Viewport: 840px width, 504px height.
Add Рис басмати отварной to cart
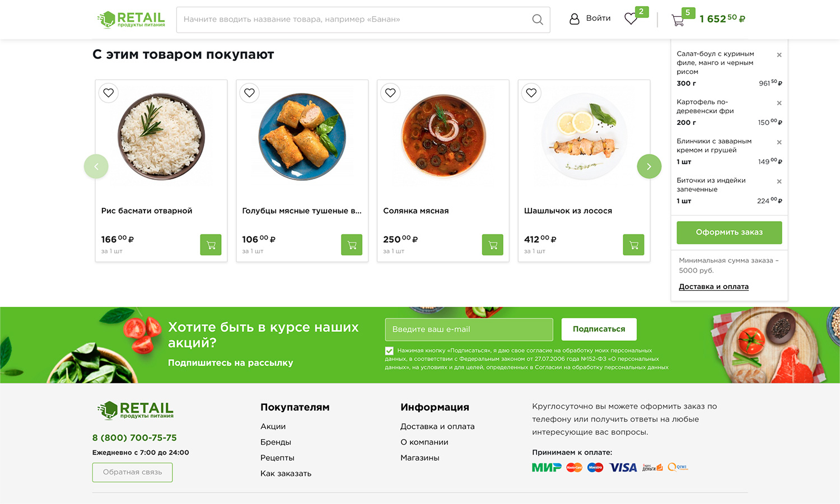[x=211, y=245]
